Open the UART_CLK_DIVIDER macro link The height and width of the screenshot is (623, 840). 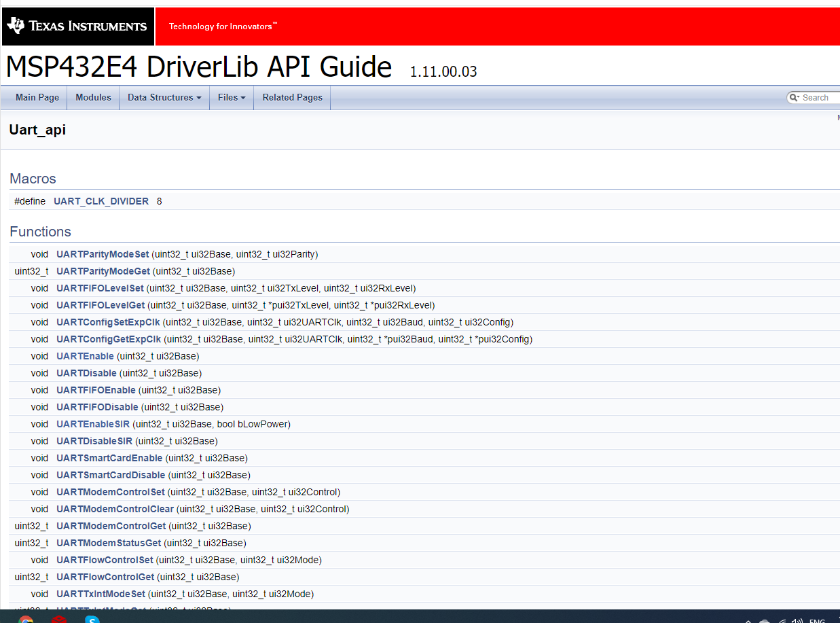tap(101, 202)
